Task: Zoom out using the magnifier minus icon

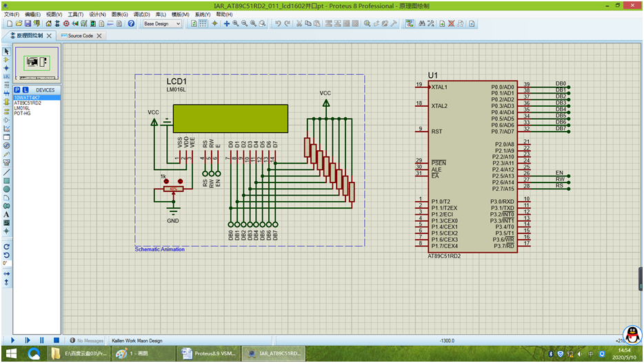Action: coord(244,23)
